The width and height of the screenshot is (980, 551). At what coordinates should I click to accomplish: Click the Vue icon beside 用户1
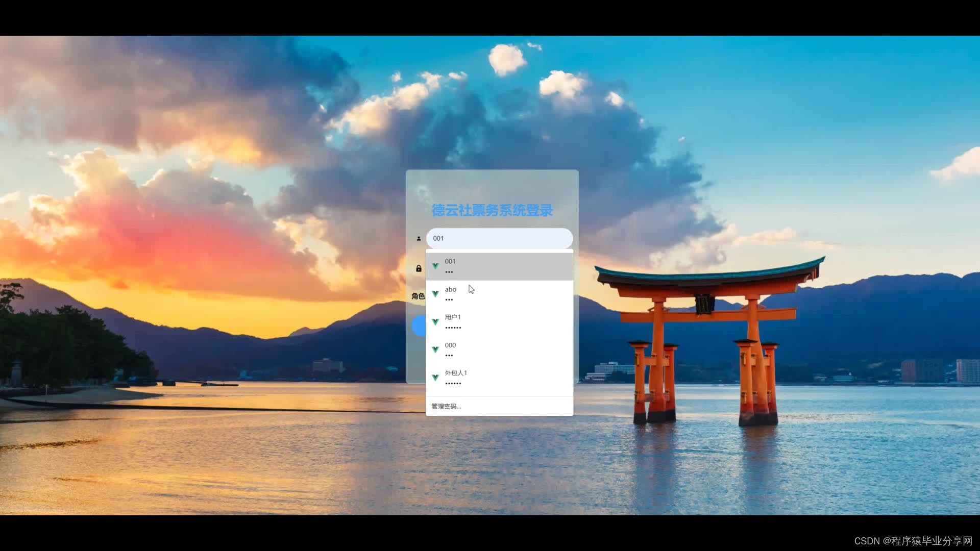(435, 322)
